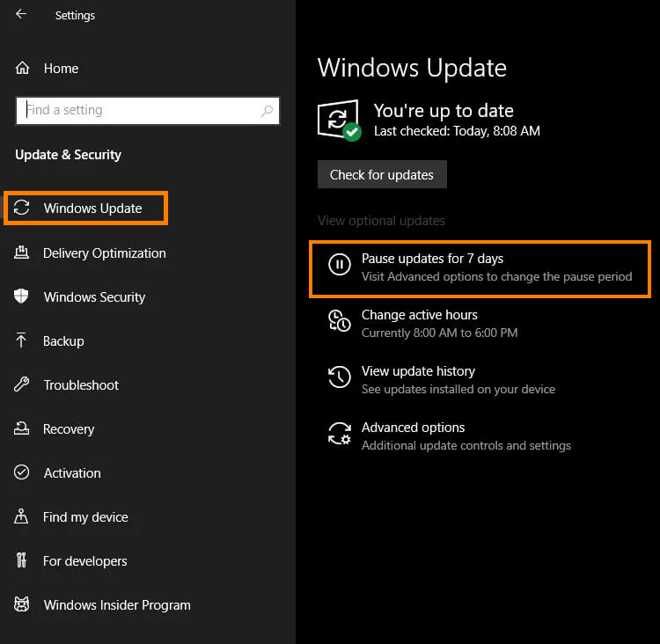Open Find my device settings
Image resolution: width=660 pixels, height=644 pixels.
pyautogui.click(x=85, y=517)
